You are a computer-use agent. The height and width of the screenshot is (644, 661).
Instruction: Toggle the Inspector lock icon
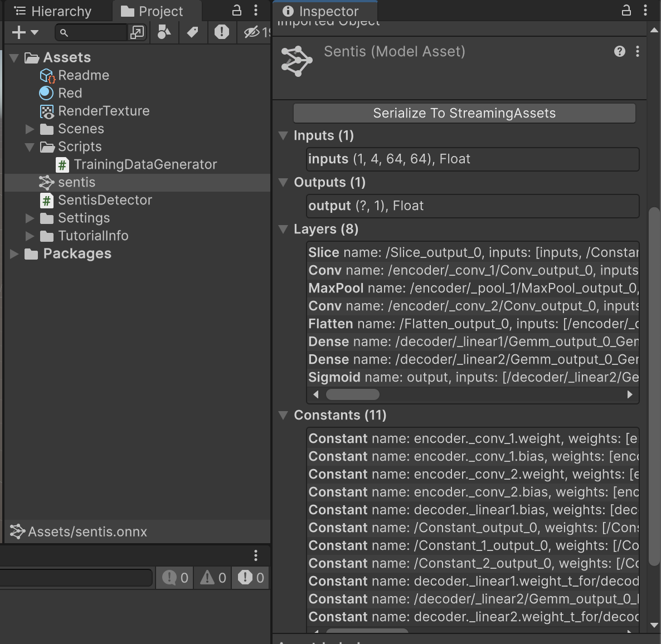[626, 11]
